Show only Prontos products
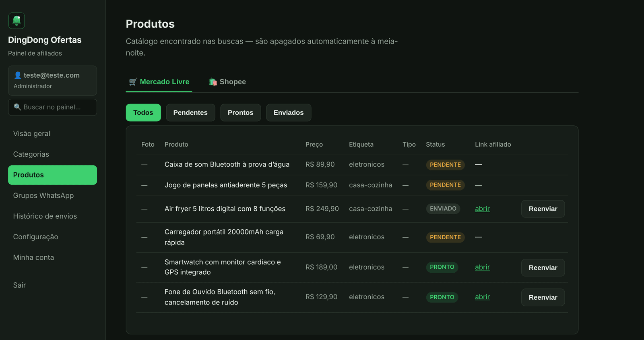The image size is (644, 340). (241, 113)
